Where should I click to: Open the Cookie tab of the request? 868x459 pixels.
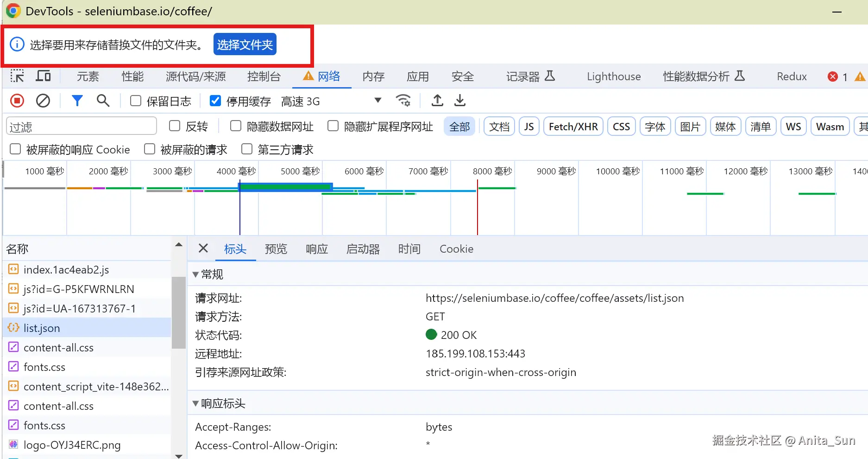click(x=456, y=249)
